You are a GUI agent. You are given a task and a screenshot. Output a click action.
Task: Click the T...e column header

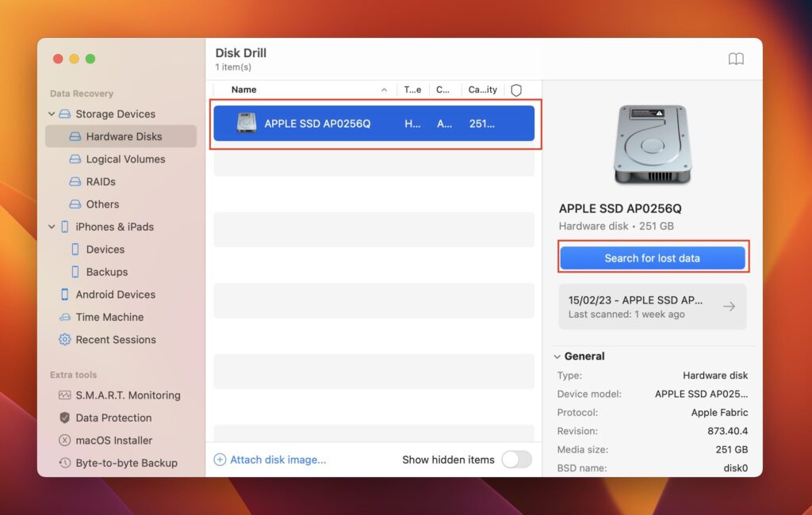pyautogui.click(x=412, y=90)
